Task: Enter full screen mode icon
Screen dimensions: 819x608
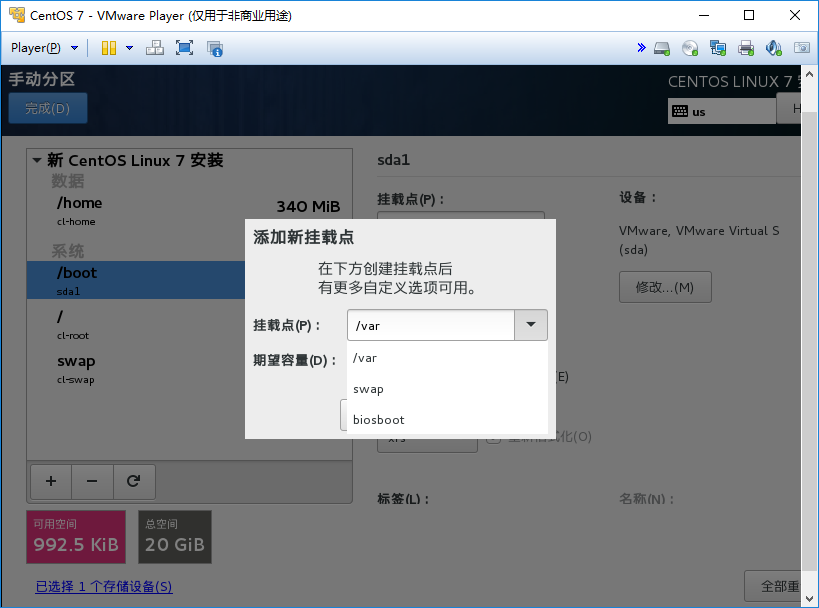Action: point(184,48)
